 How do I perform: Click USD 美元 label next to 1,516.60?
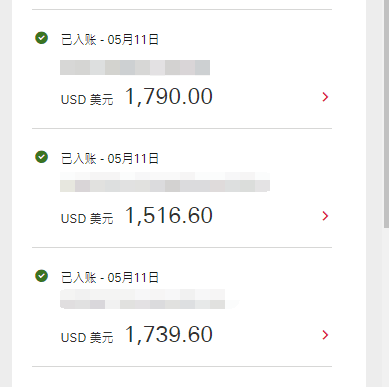(87, 219)
